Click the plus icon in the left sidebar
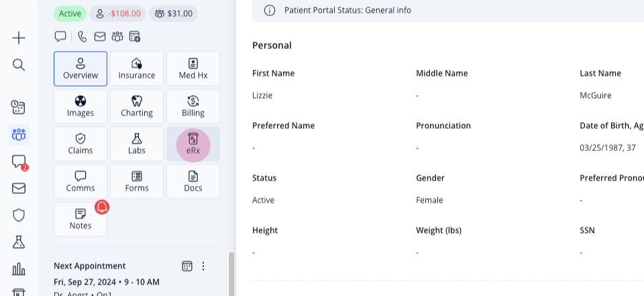 pos(19,38)
